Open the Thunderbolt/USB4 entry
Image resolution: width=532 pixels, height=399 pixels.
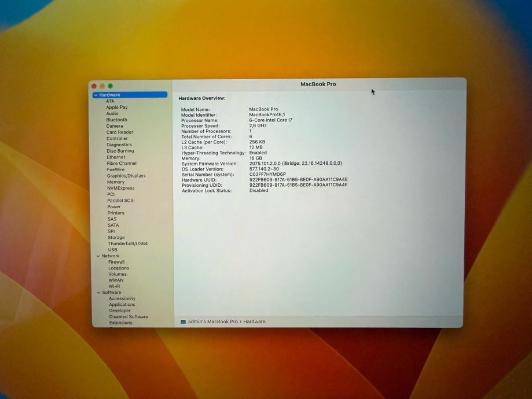tap(128, 244)
